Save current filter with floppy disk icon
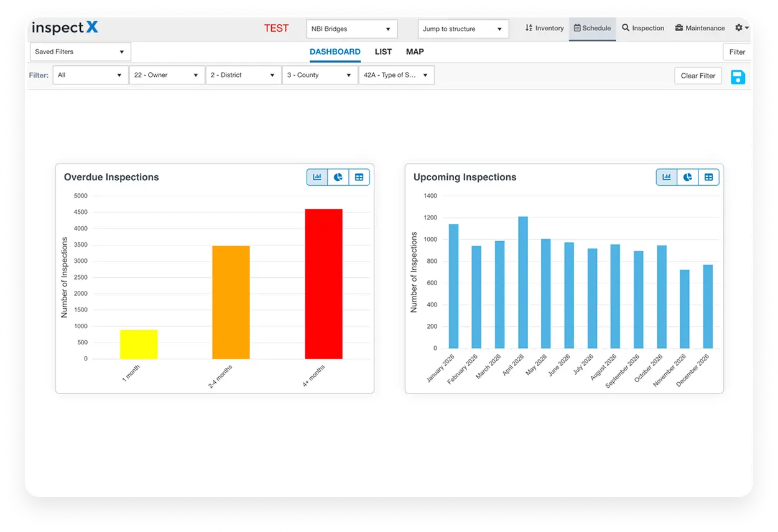This screenshot has width=778, height=532. [738, 76]
